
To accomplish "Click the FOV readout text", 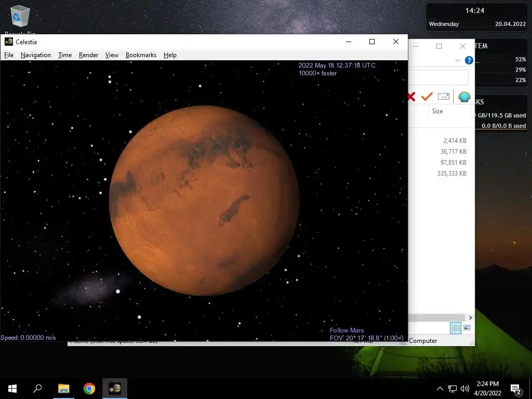I will point(367,338).
